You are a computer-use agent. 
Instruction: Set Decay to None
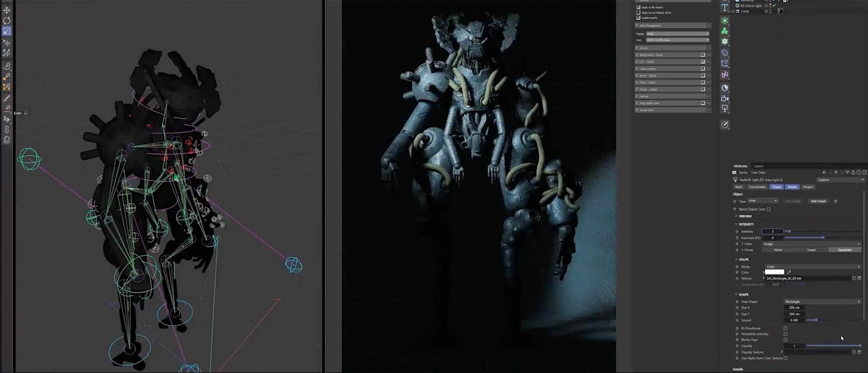click(778, 250)
